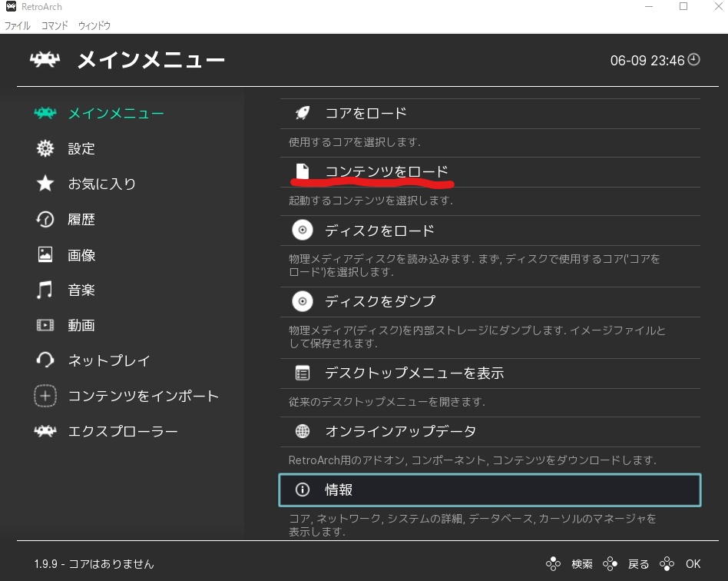Screen dimensions: 728x581
Task: Click the file icon for コンテンツをロード
Action: click(303, 171)
